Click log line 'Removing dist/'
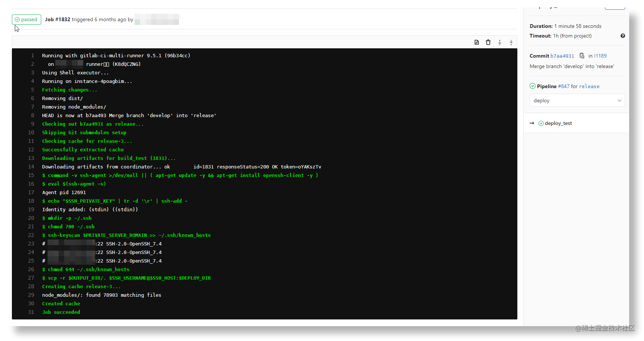Image resolution: width=644 pixels, height=341 pixels. click(x=62, y=98)
